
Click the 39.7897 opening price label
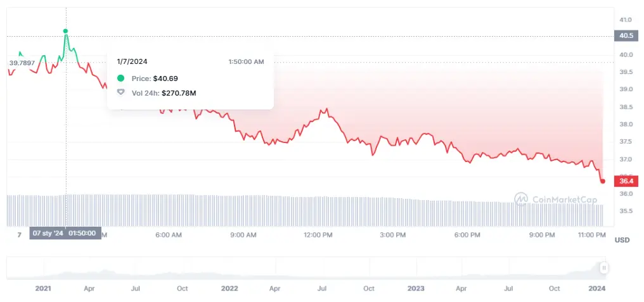click(22, 63)
